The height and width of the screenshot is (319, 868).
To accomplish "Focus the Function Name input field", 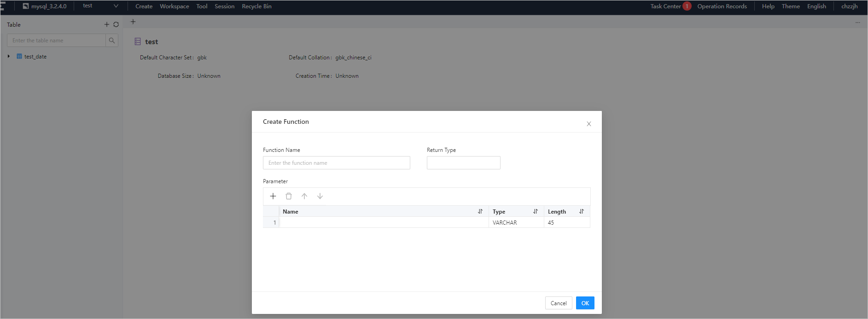I will (336, 163).
